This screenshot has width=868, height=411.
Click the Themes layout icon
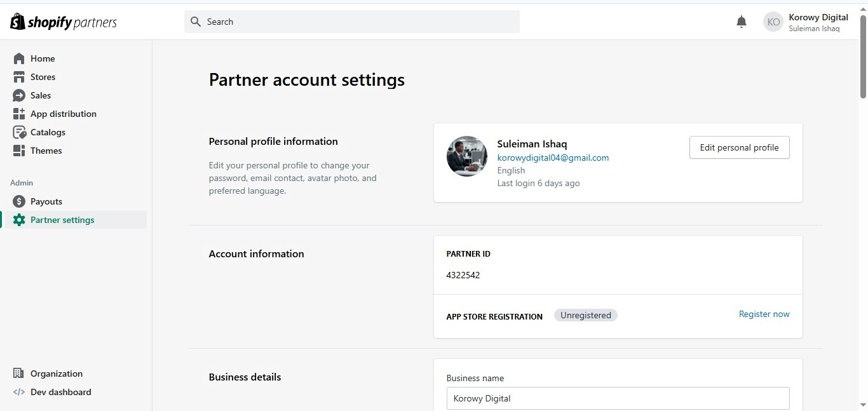pos(19,151)
